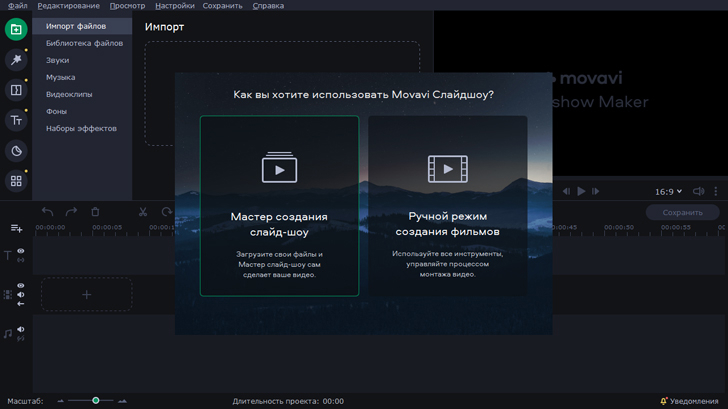Open the Titles (Tт) panel
728x409 pixels.
tap(16, 121)
